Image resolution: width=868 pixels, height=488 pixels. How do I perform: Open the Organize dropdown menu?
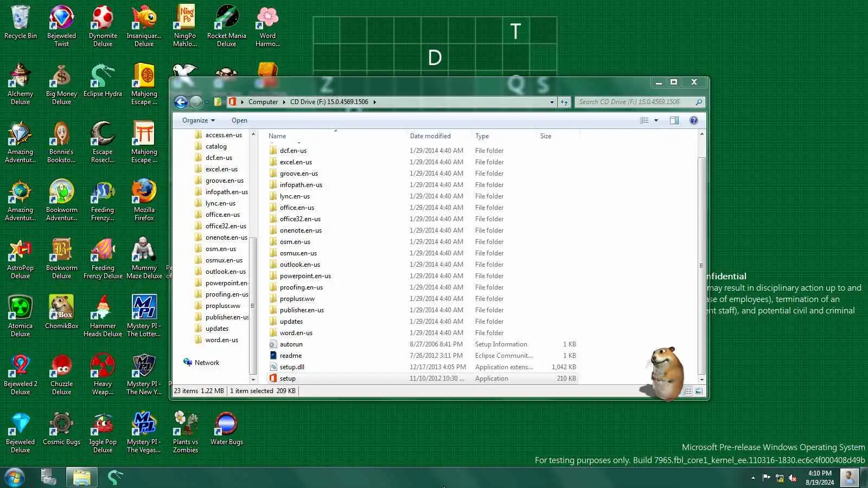click(199, 120)
